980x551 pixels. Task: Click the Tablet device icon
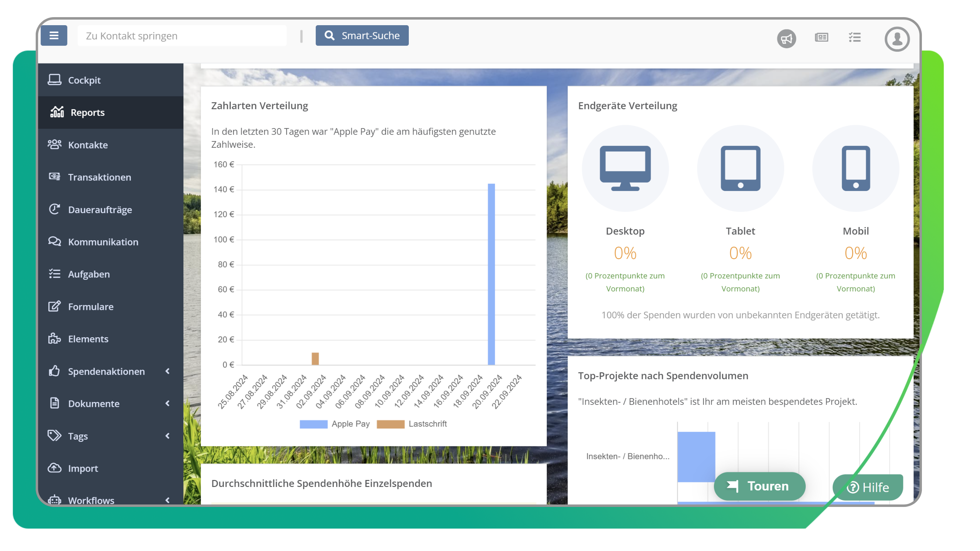pos(740,168)
